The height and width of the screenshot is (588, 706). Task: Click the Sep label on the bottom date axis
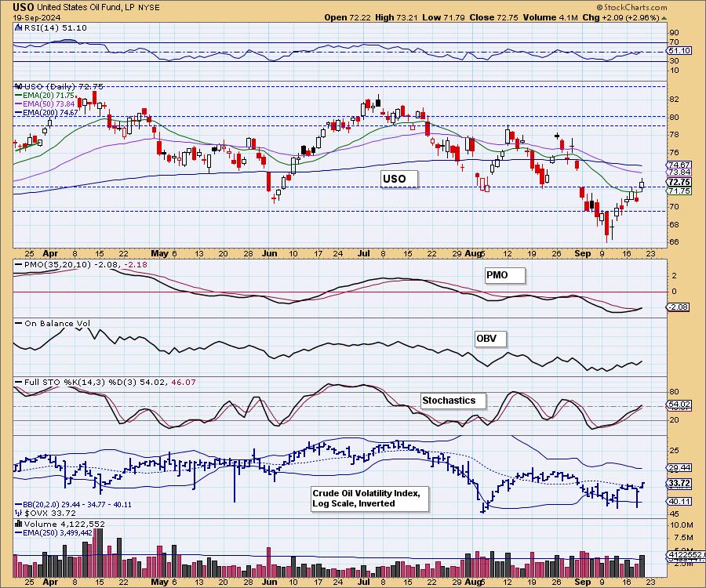click(x=583, y=581)
